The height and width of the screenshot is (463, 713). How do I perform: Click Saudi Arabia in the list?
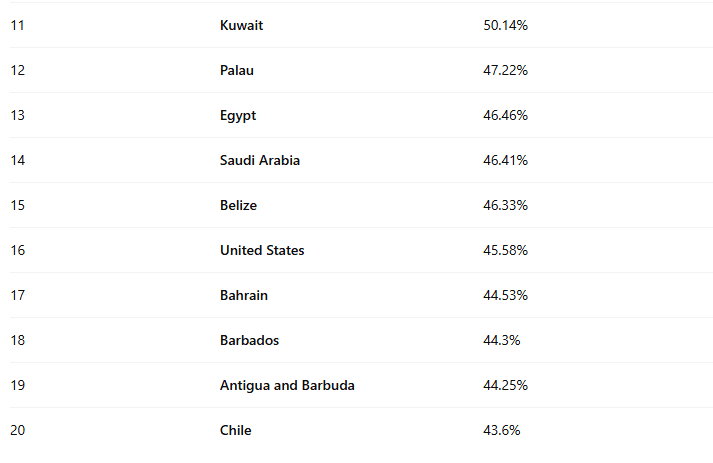260,160
